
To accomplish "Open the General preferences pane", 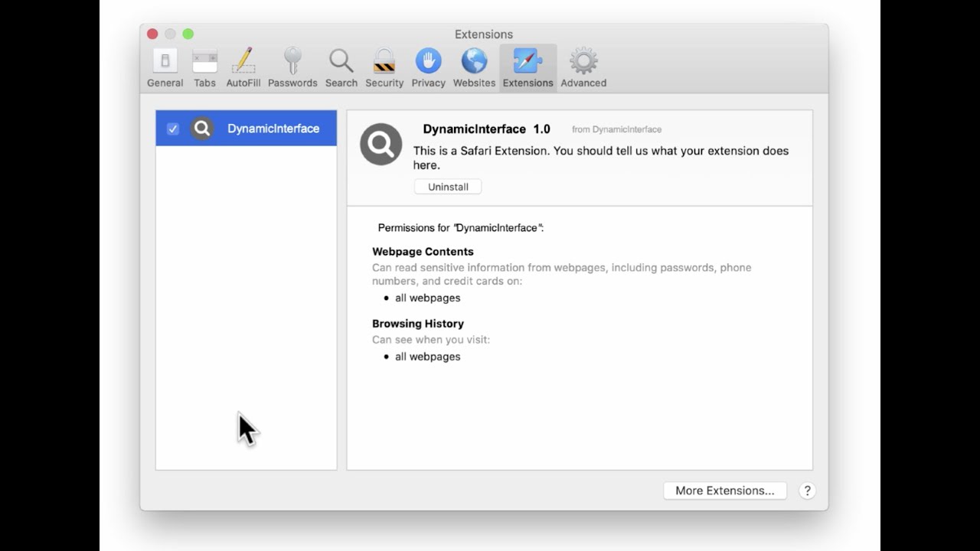I will tap(165, 69).
